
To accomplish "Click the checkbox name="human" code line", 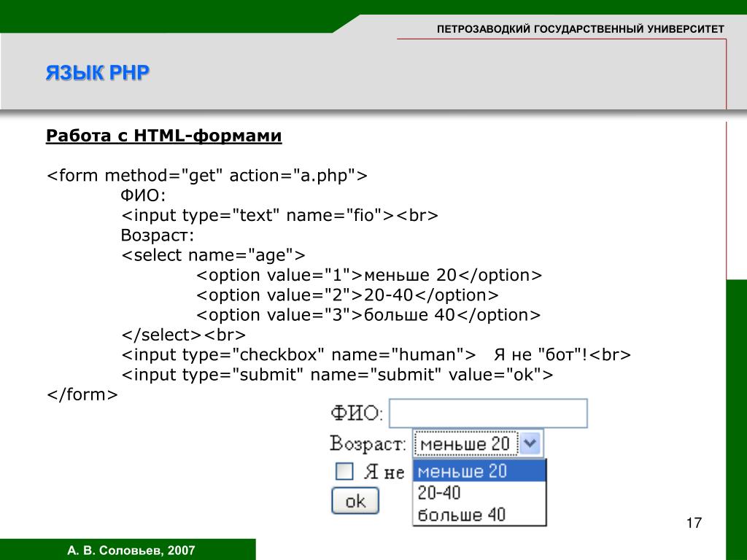I will [x=376, y=355].
